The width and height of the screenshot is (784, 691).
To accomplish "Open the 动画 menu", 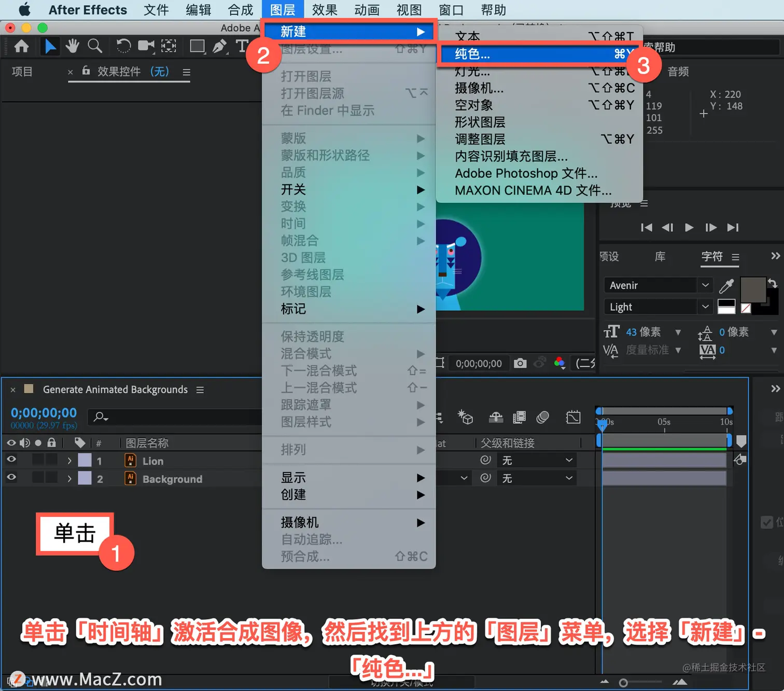I will [x=367, y=10].
